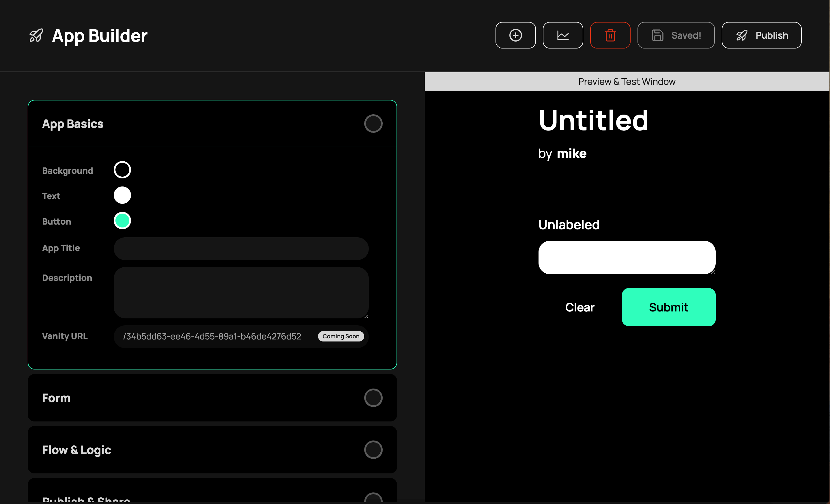Toggle the Form section status circle
This screenshot has height=504, width=830.
(x=373, y=398)
